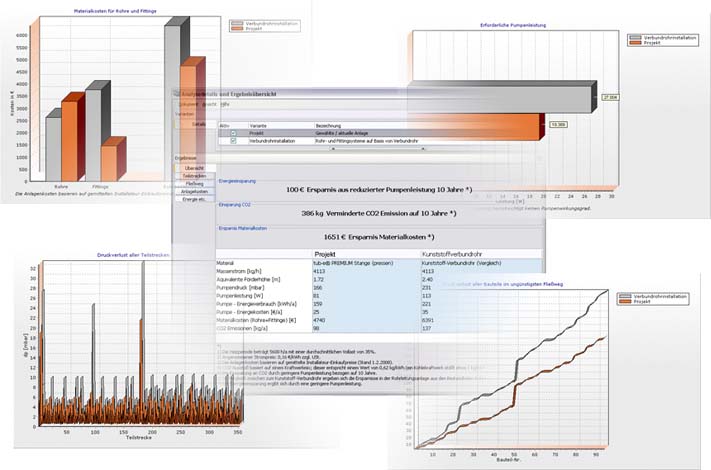Open the Energie etc. results tab
Viewport: 711px width, 470px height.
[x=194, y=200]
